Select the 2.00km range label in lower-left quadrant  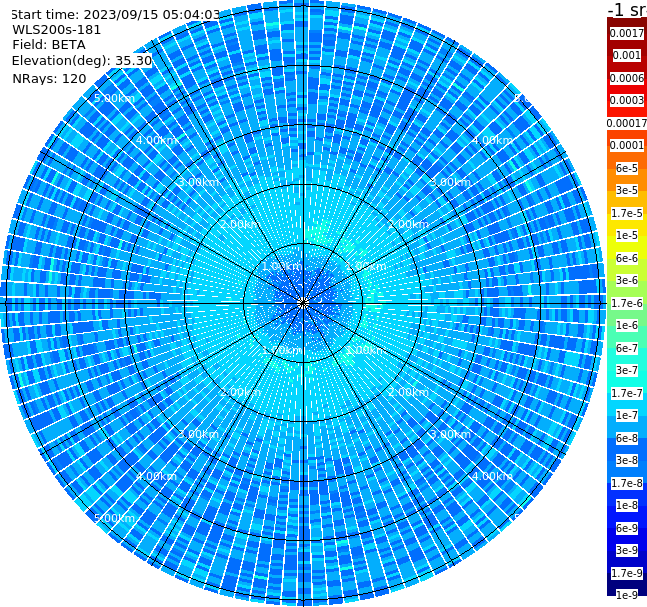pyautogui.click(x=240, y=392)
